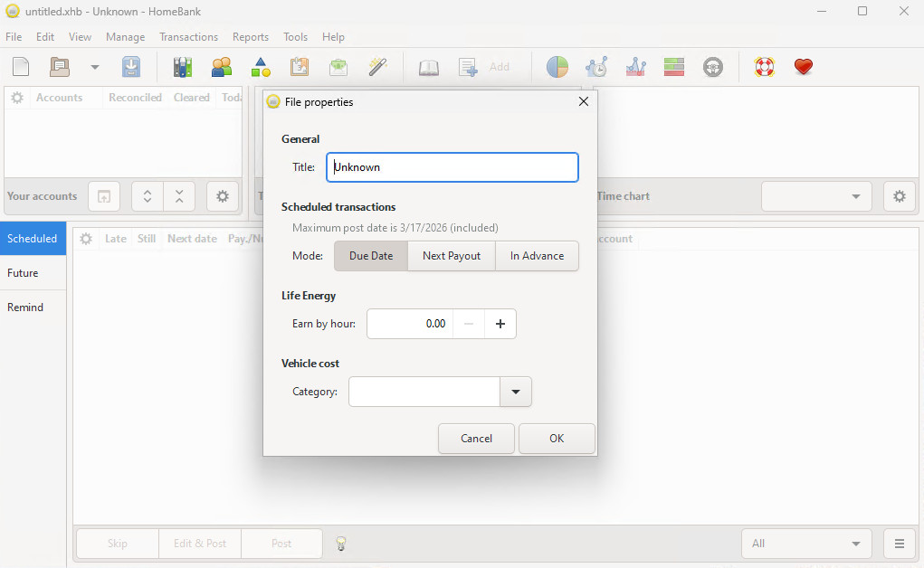Expand recent files dropdown arrow in toolbar

point(94,67)
